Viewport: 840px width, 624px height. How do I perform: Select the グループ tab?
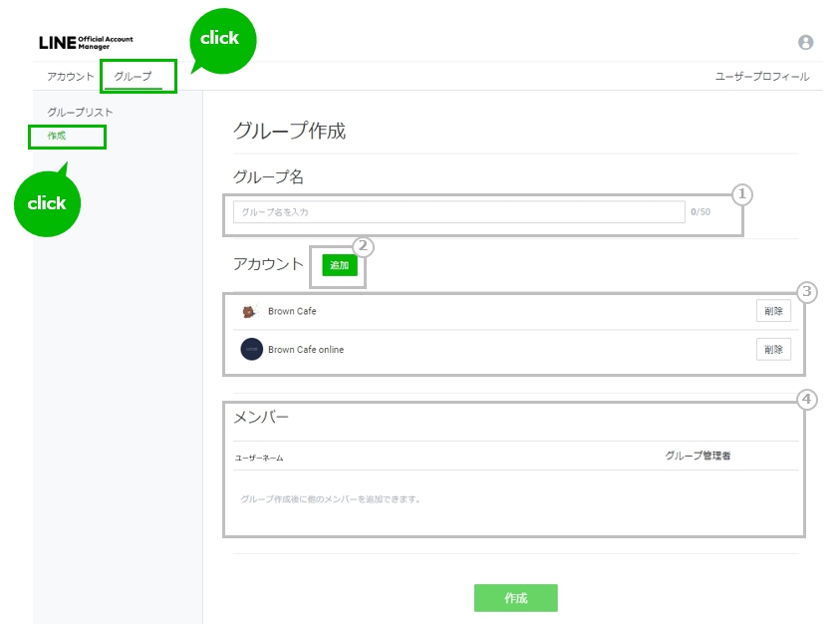[x=133, y=77]
